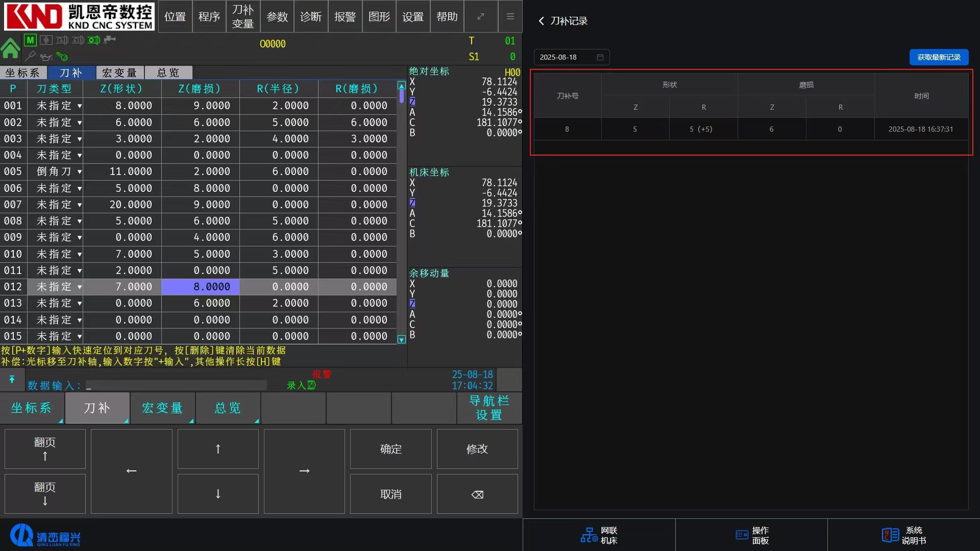Image resolution: width=980 pixels, height=551 pixels.
Task: Click the lubrication oil can status icon
Action: (46, 57)
